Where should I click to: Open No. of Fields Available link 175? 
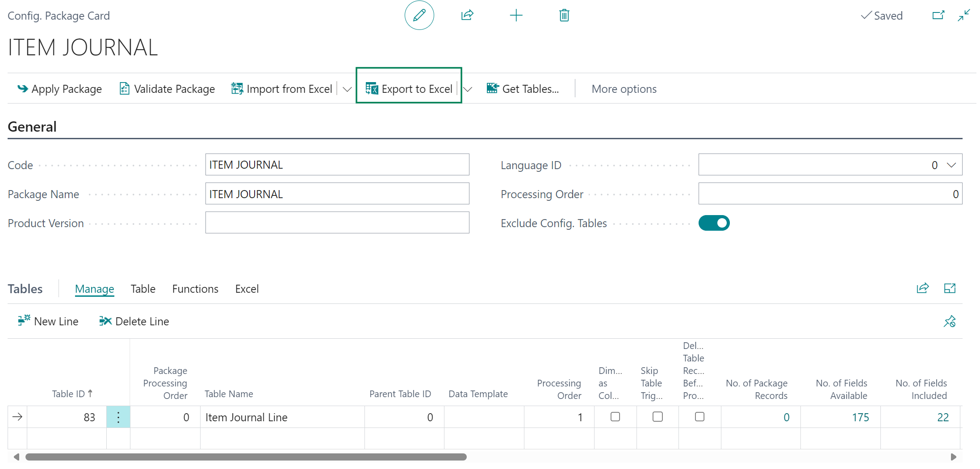tap(860, 417)
